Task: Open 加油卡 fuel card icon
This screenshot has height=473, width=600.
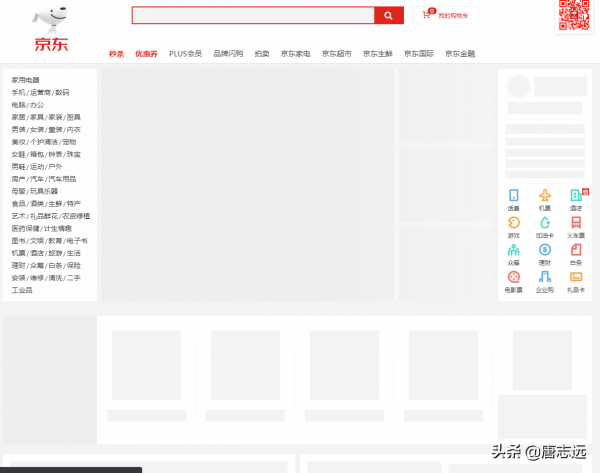Action: (x=545, y=223)
